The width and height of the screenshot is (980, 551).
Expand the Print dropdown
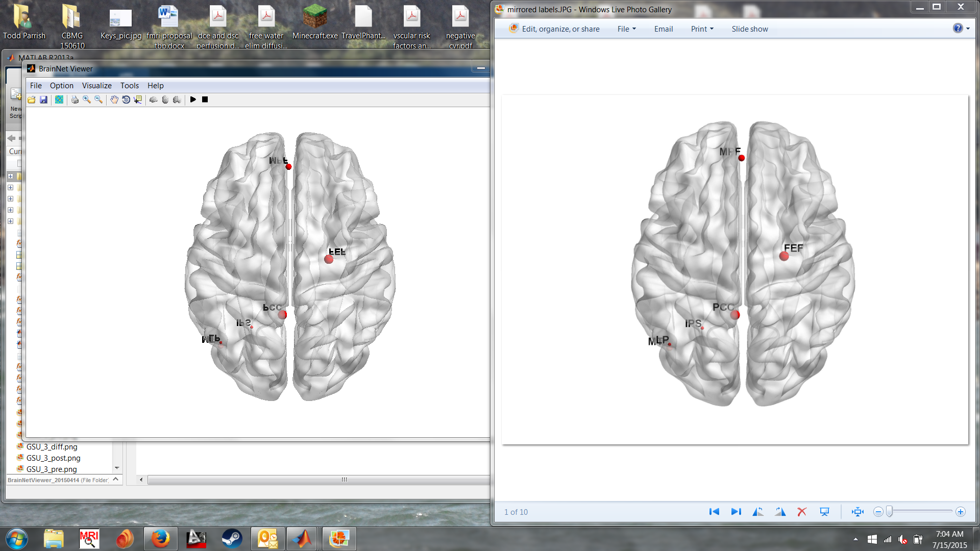point(702,29)
